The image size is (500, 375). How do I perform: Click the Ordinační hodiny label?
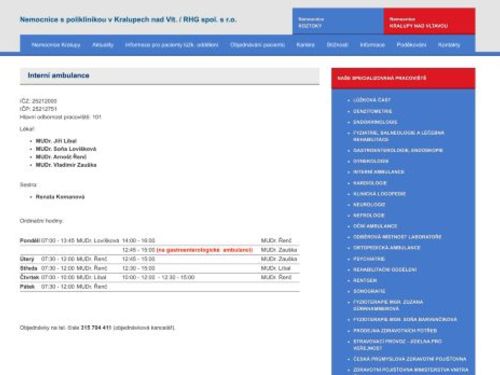click(41, 221)
